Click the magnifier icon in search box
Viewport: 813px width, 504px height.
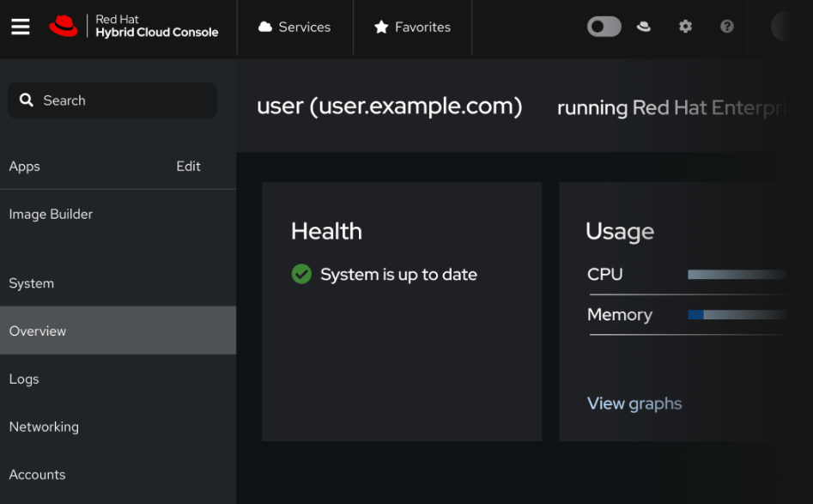(x=27, y=100)
